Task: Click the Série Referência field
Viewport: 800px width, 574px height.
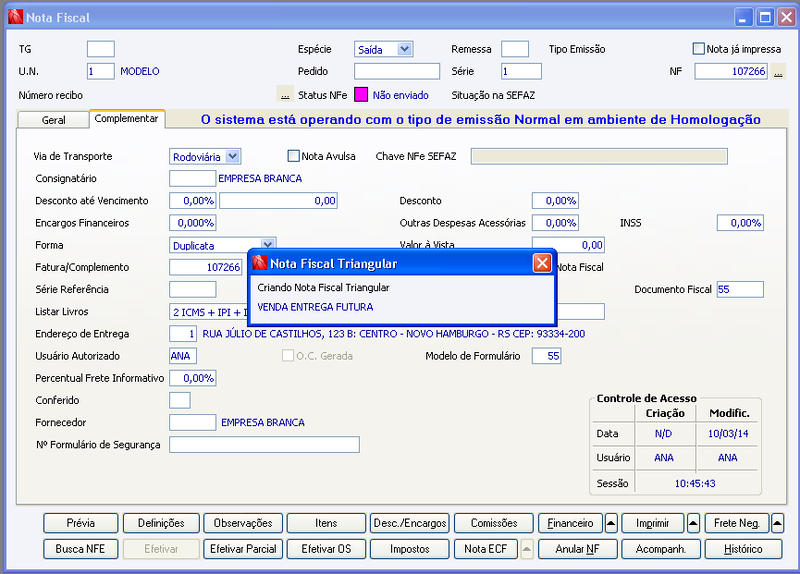Action: tap(192, 289)
